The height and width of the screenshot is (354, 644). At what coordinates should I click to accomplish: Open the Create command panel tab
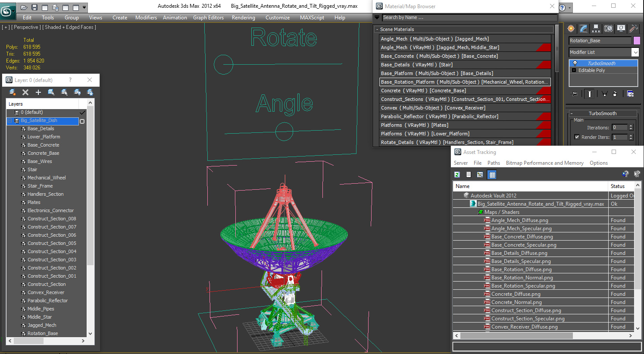(571, 28)
